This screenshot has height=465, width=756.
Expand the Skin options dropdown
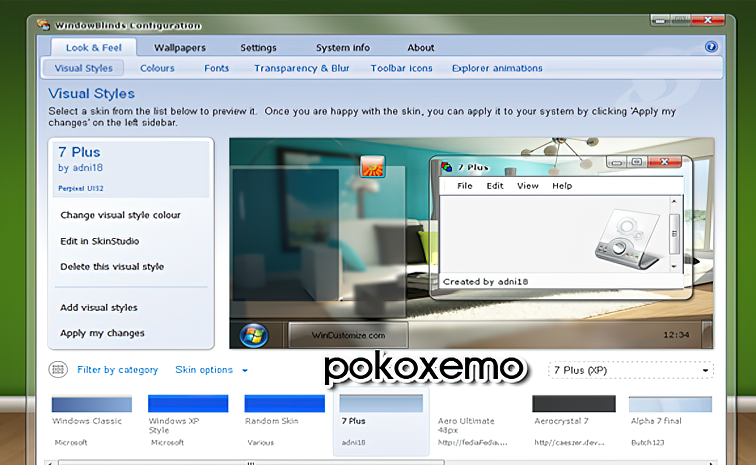click(x=211, y=370)
